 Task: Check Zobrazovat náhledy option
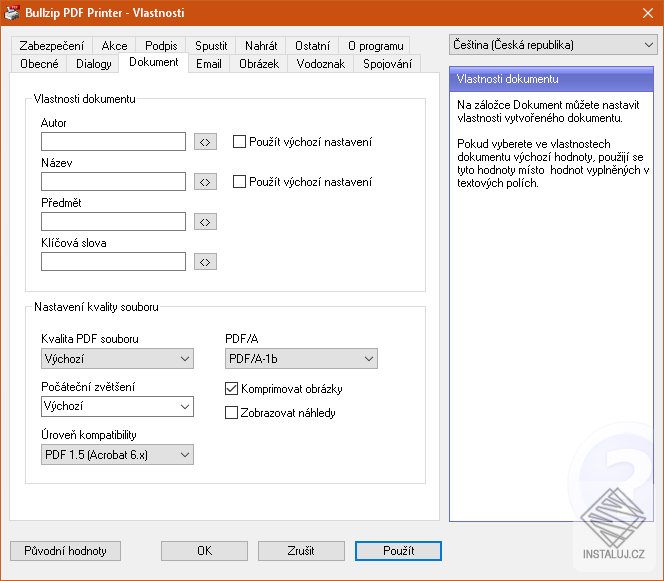pyautogui.click(x=231, y=412)
